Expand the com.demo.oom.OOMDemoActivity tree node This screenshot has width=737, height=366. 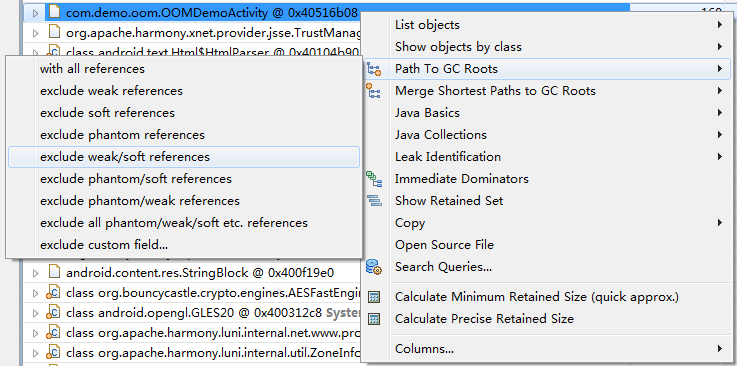point(35,13)
